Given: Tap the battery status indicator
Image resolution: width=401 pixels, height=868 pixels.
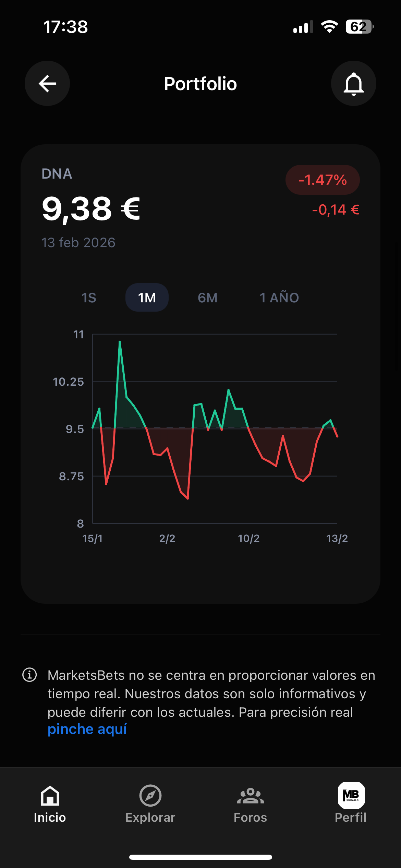Looking at the screenshot, I should [359, 27].
